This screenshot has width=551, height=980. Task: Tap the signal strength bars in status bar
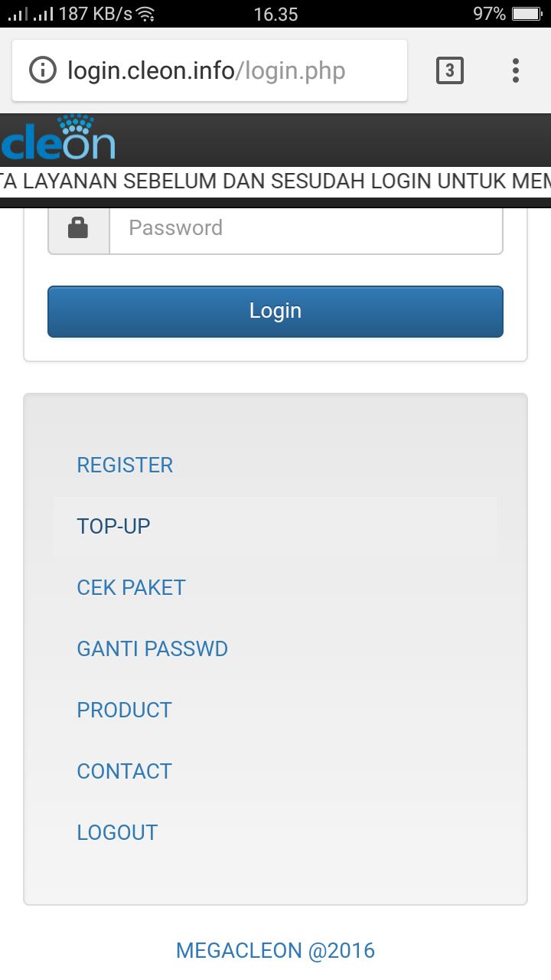(x=31, y=14)
